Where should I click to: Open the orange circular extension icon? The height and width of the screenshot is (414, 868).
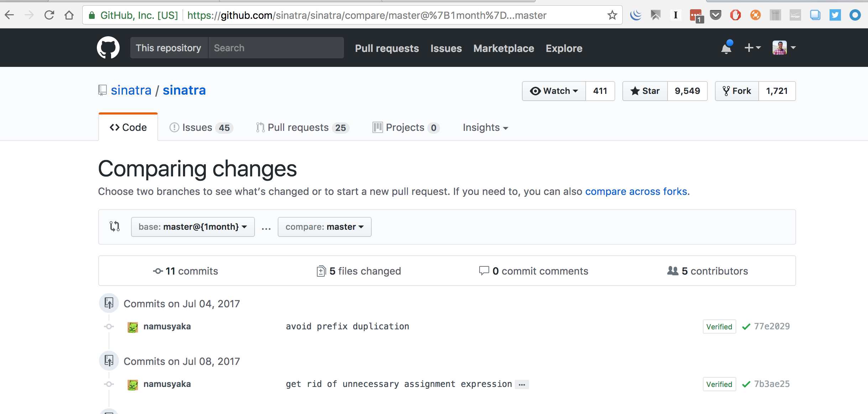755,15
